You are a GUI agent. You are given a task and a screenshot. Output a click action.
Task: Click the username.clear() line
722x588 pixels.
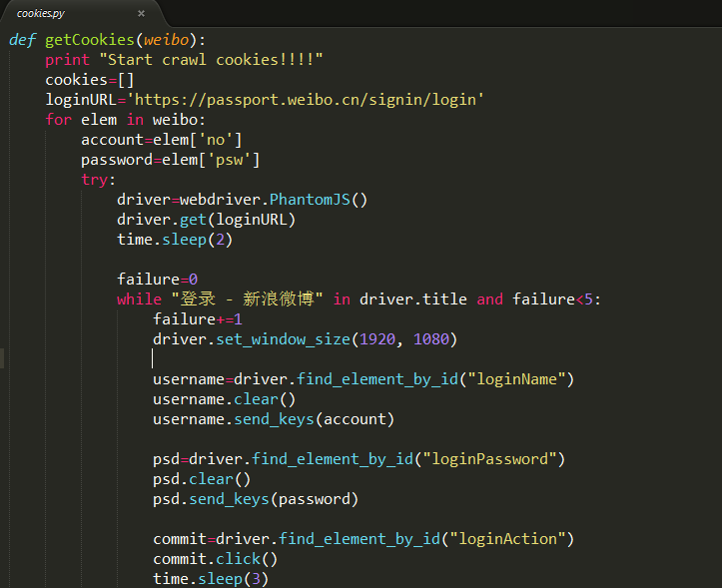(x=225, y=399)
